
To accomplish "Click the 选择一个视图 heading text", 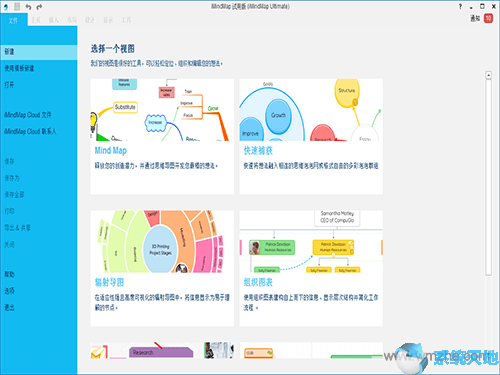I will click(x=113, y=49).
